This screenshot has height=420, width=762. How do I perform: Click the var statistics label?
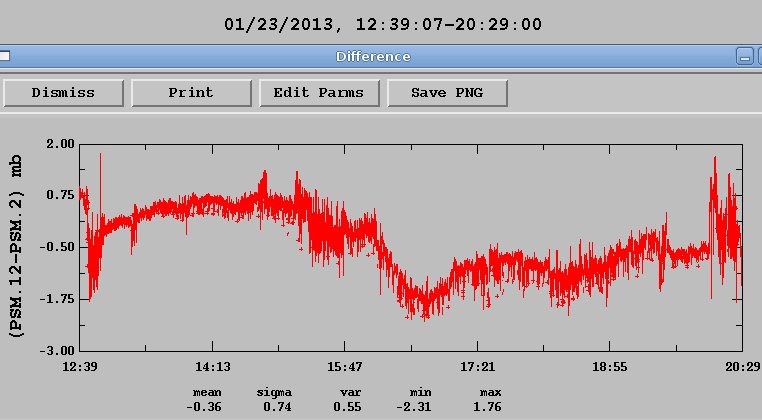click(x=350, y=392)
